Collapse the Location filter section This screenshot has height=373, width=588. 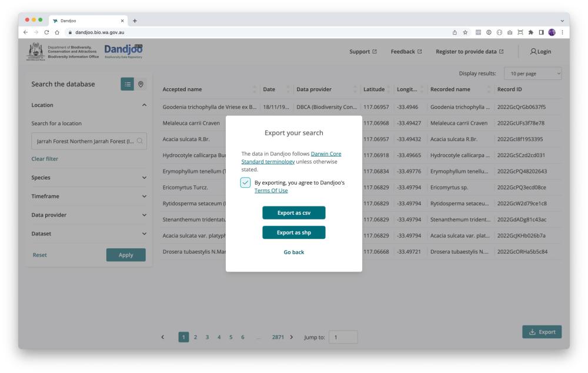145,105
